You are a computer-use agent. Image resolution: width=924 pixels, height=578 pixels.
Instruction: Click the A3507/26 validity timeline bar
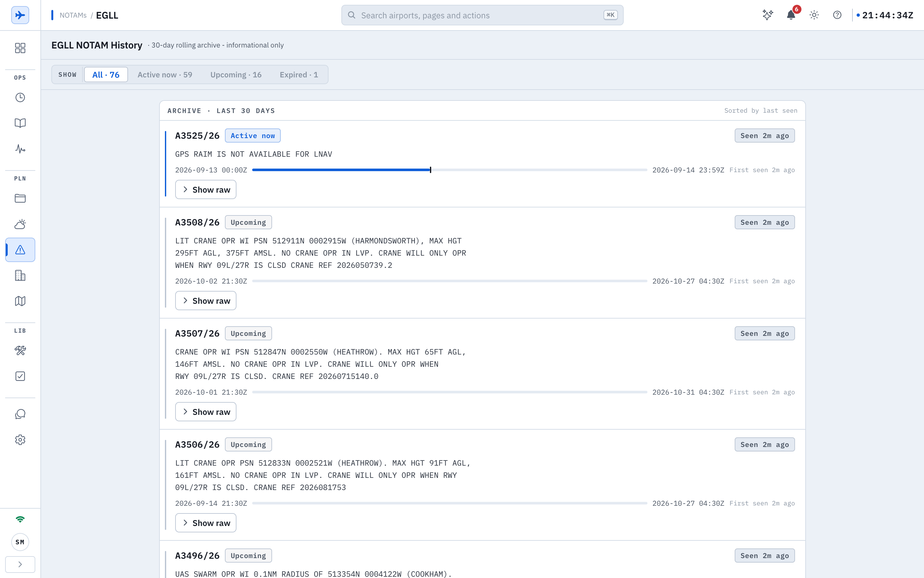tap(450, 392)
